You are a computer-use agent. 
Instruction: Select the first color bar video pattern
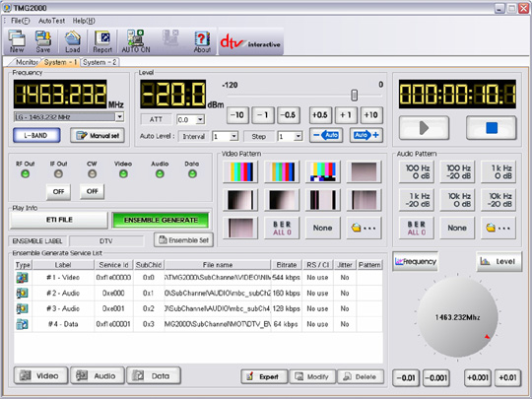(240, 172)
